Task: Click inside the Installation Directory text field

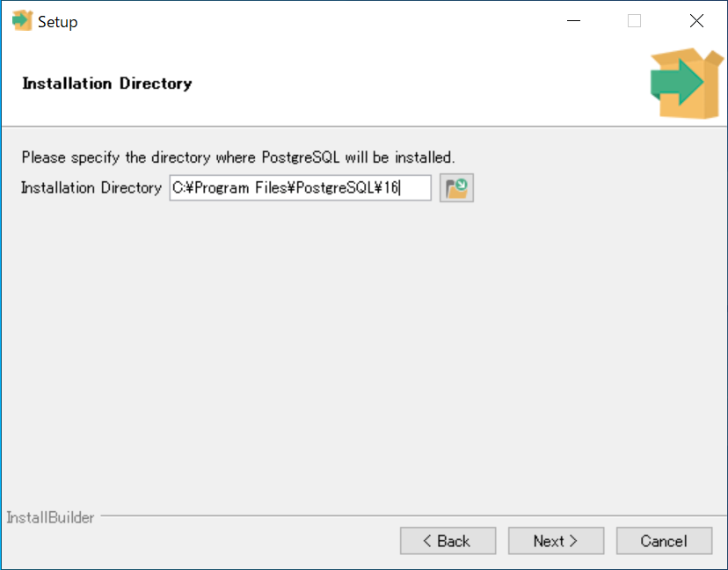Action: coord(299,187)
